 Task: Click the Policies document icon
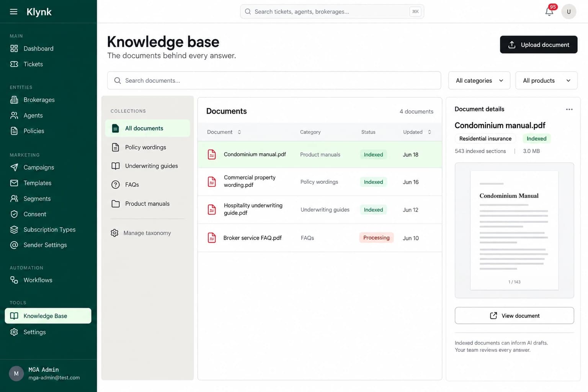tap(14, 131)
